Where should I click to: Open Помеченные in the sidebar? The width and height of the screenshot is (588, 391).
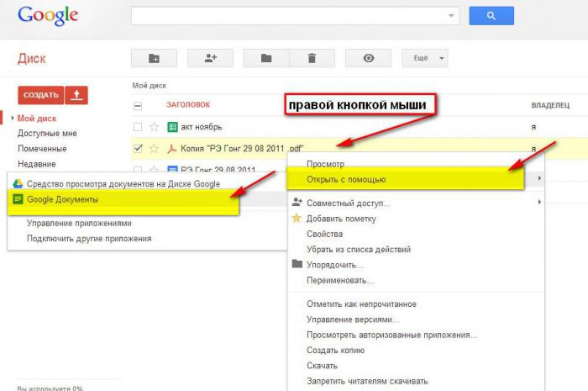pos(42,149)
